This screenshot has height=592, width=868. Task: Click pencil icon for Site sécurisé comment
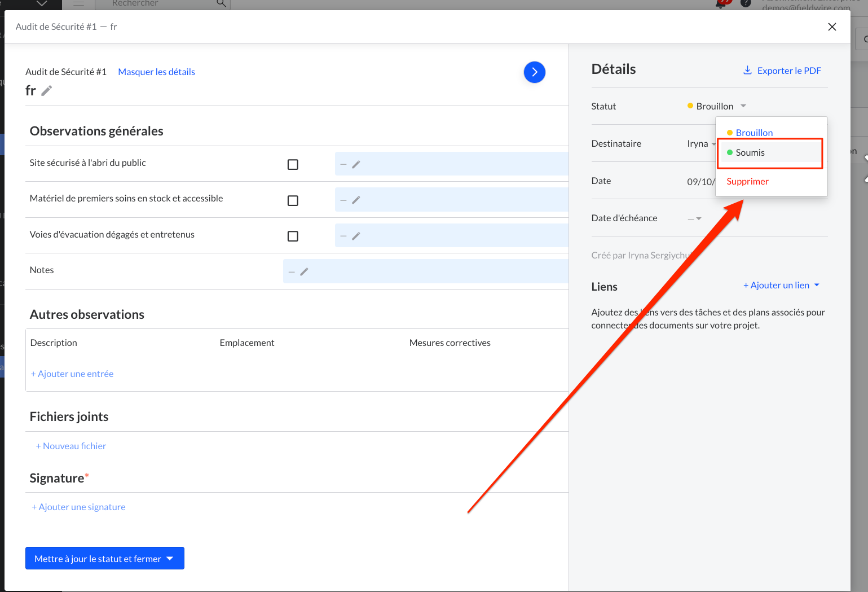[x=356, y=164]
